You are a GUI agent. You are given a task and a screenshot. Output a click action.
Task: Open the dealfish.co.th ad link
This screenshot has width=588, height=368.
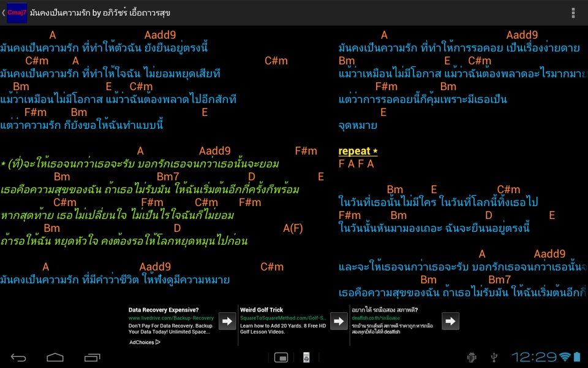click(x=375, y=318)
